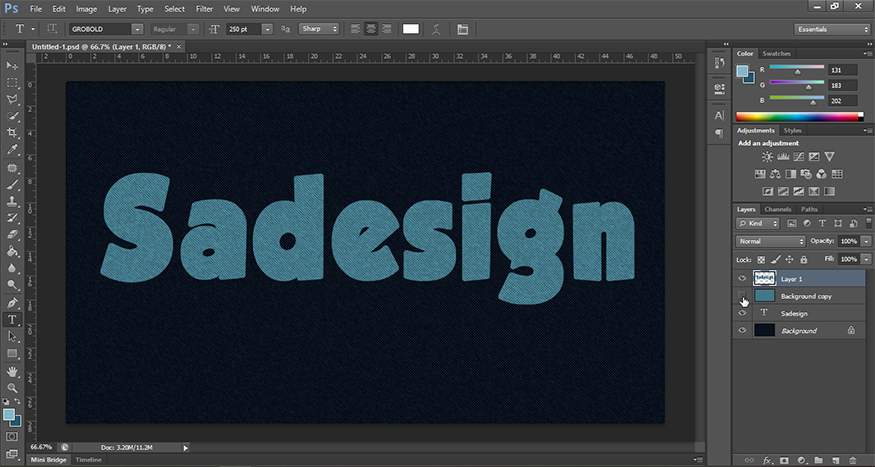Create a new layer via bottom icon
This screenshot has width=875, height=467.
(835, 460)
